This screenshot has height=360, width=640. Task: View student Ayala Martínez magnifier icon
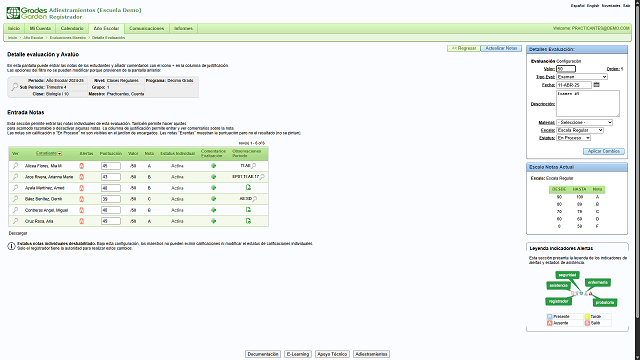16,188
